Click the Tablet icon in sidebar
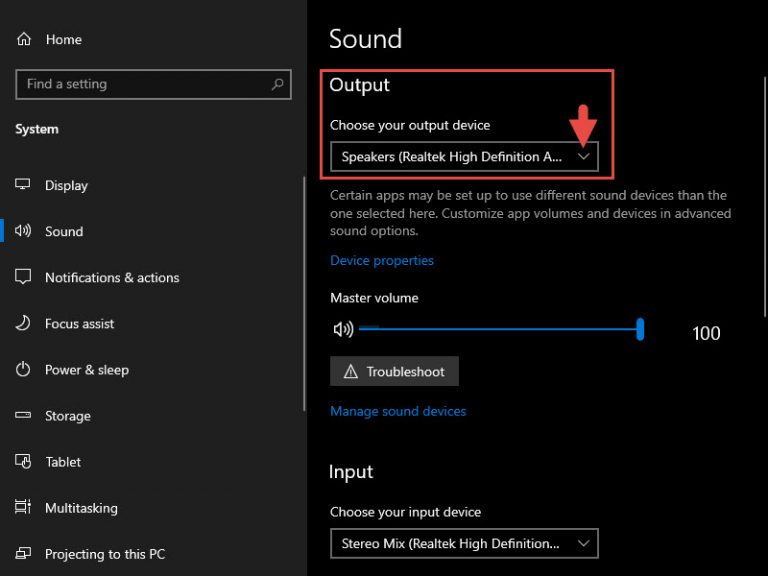Viewport: 768px width, 576px height. pos(23,461)
